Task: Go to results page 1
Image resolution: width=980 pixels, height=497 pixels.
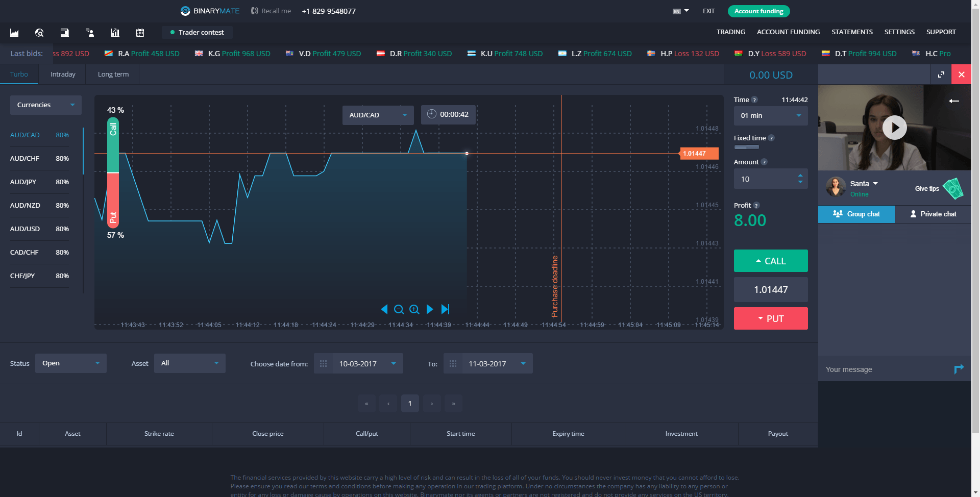Action: (x=410, y=404)
